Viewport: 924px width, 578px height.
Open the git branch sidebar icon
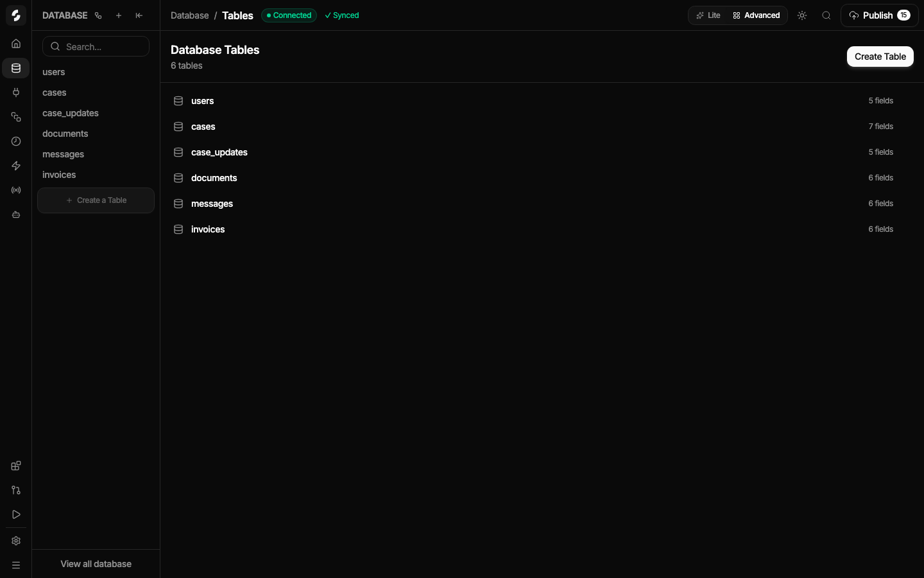tap(16, 490)
